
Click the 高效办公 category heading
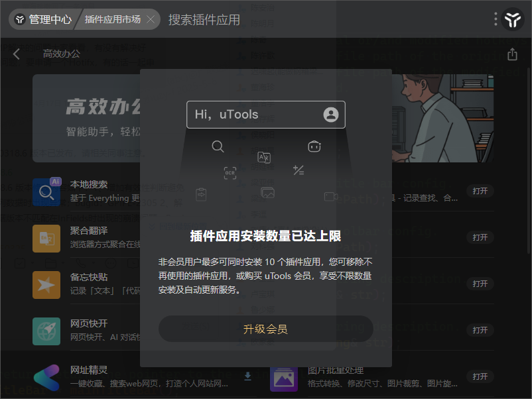pos(62,54)
